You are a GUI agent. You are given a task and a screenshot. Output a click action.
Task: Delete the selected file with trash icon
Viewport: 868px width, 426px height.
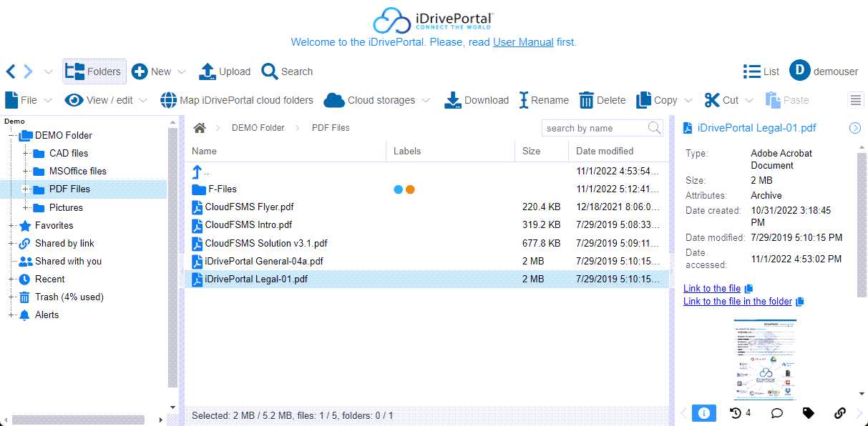(x=586, y=100)
